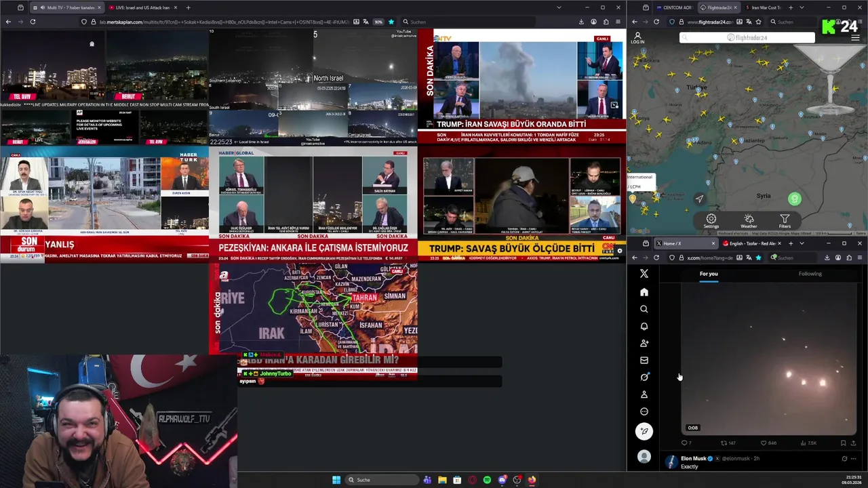Click green circular button on Flightradar map

(795, 199)
